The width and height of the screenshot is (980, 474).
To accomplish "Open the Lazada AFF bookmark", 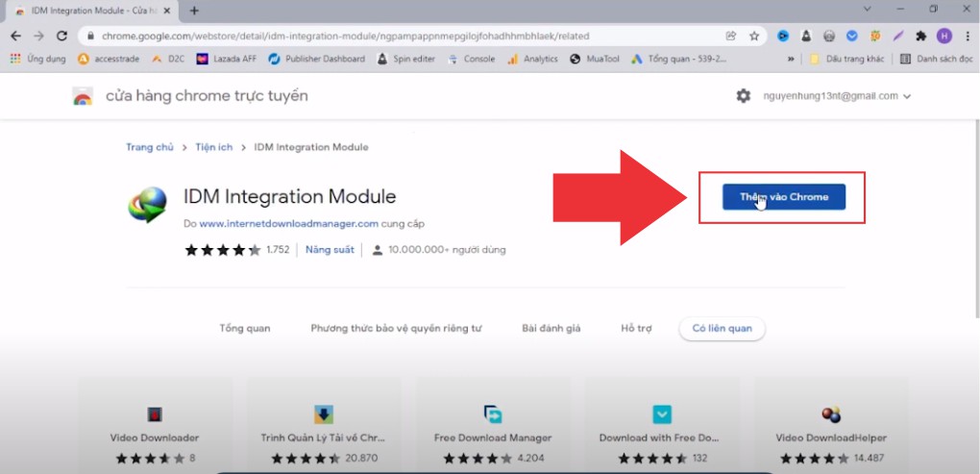I will [x=226, y=59].
